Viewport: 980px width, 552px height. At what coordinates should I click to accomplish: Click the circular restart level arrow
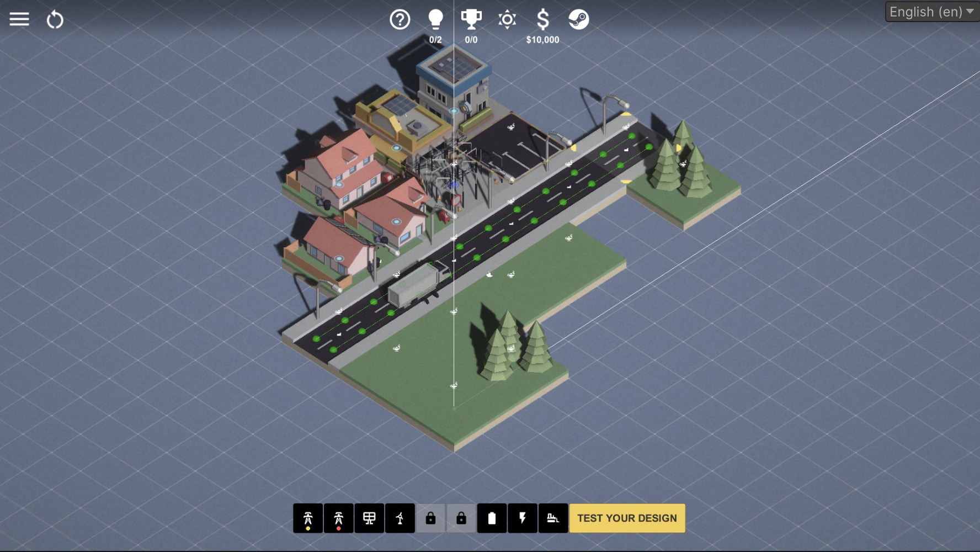pos(55,20)
